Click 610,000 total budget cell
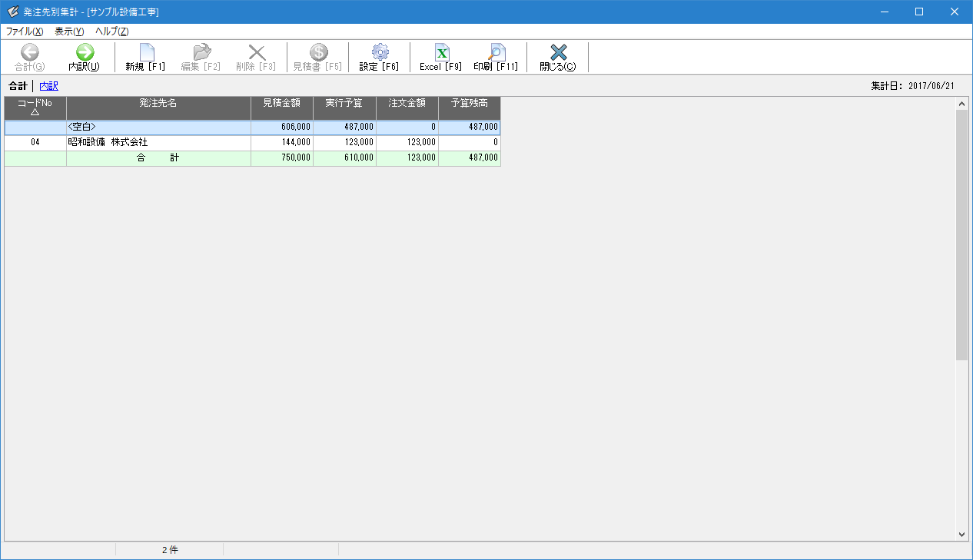 [x=344, y=158]
